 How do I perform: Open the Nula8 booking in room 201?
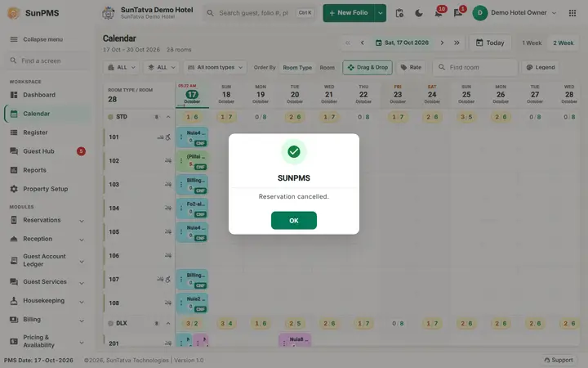tap(295, 340)
